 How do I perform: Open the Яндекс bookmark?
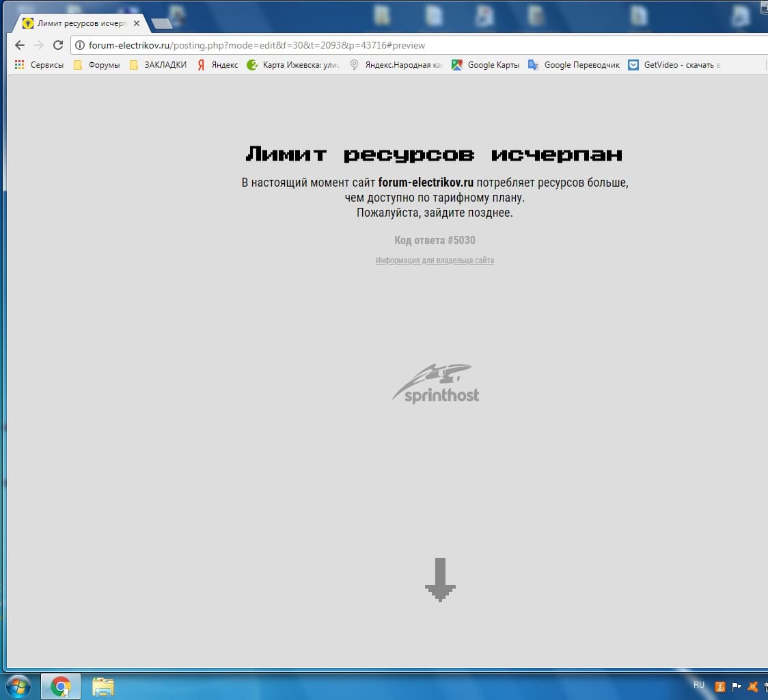(217, 65)
